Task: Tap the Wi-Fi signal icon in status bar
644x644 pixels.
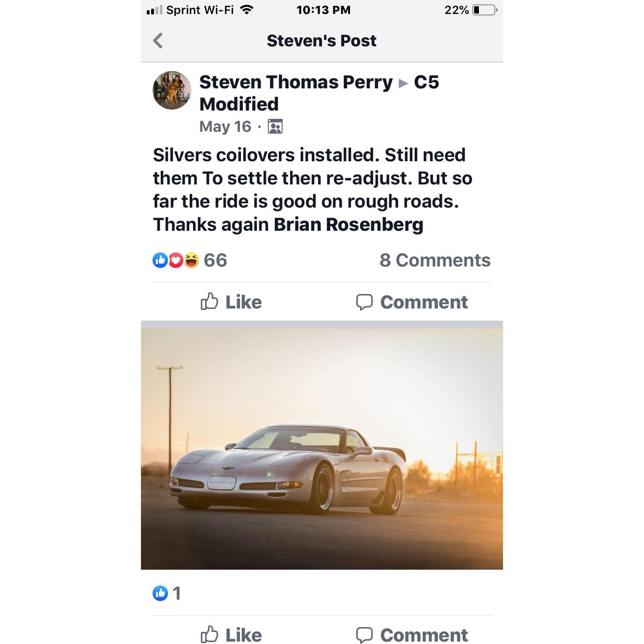Action: [247, 10]
